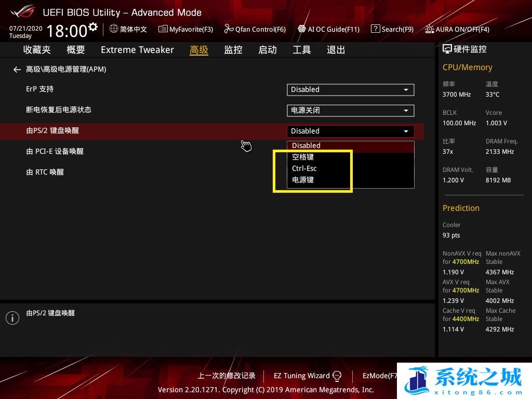Change language via 简体中文 label
This screenshot has width=532, height=399.
point(134,29)
